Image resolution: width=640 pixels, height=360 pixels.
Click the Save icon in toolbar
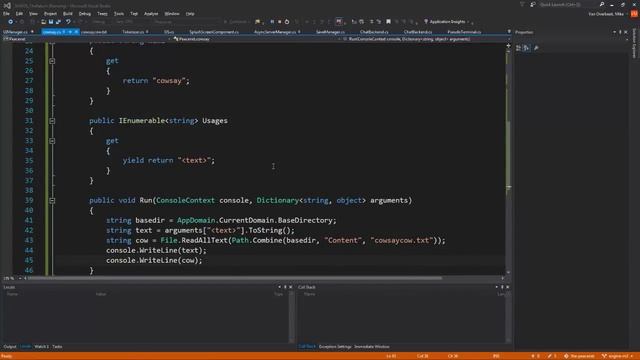point(51,22)
